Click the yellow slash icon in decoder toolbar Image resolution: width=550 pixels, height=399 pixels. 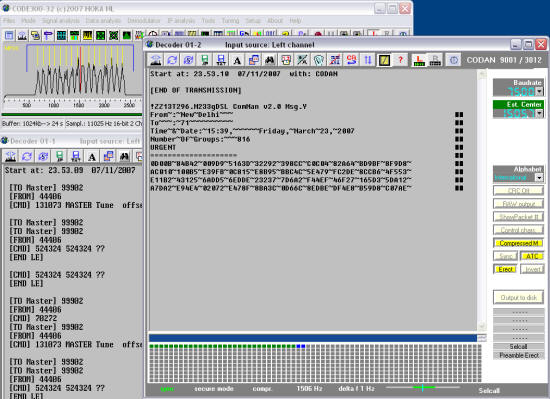pyautogui.click(x=384, y=60)
